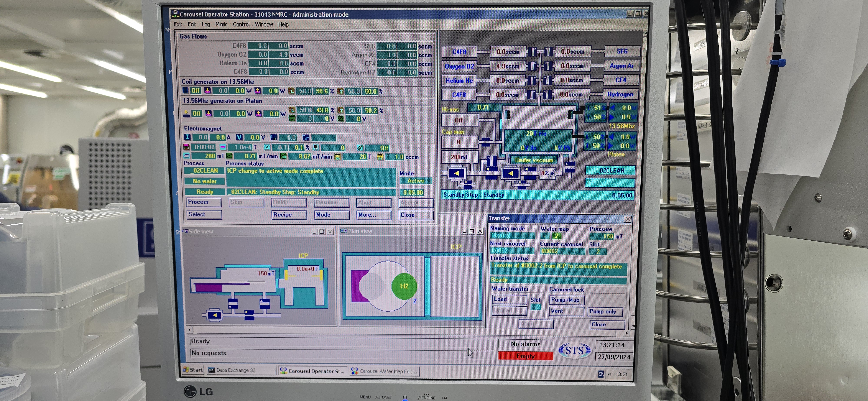Screen dimensions: 868x401
Task: Click platen generator tune T matching icon
Action: pyautogui.click(x=341, y=110)
